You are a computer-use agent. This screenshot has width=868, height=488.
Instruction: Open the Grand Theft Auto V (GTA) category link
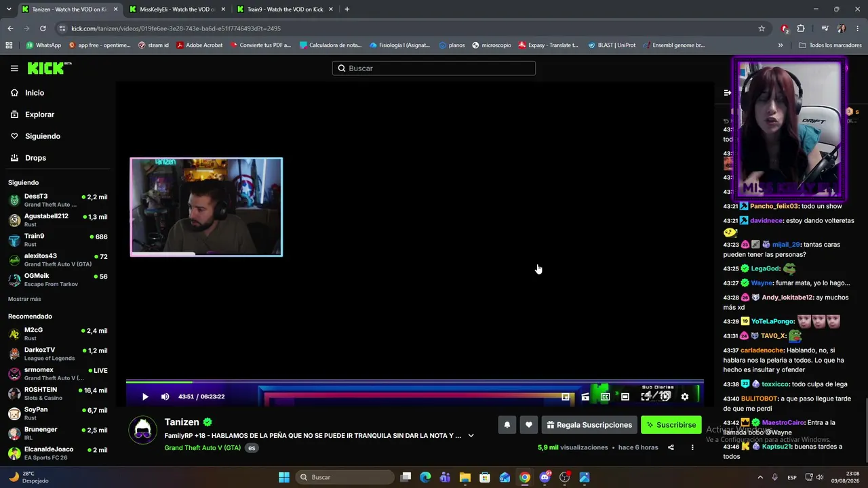(x=202, y=448)
